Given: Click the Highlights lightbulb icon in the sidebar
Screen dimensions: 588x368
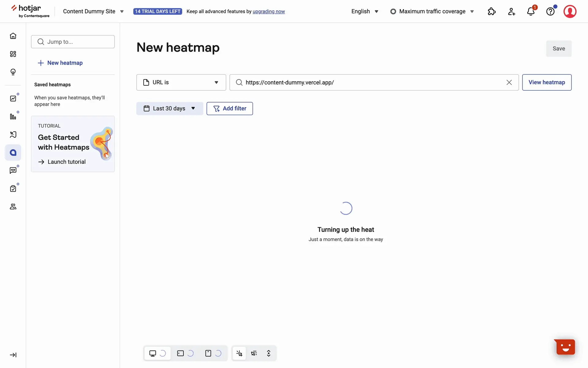Looking at the screenshot, I should click(x=13, y=72).
